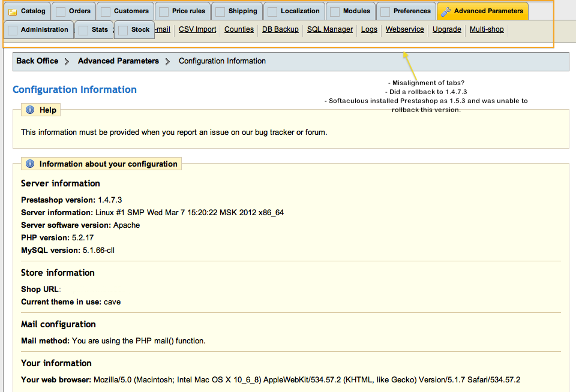Click the configuration information info icon
The height and width of the screenshot is (392, 576).
tap(30, 164)
